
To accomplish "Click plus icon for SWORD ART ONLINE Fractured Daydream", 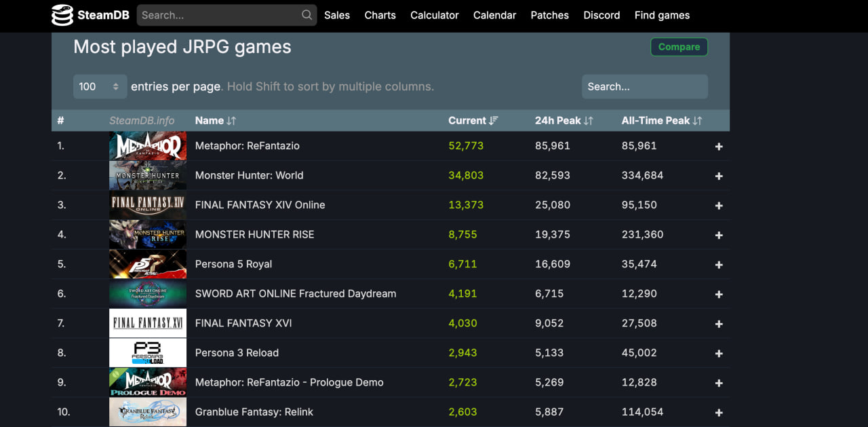I will [719, 294].
